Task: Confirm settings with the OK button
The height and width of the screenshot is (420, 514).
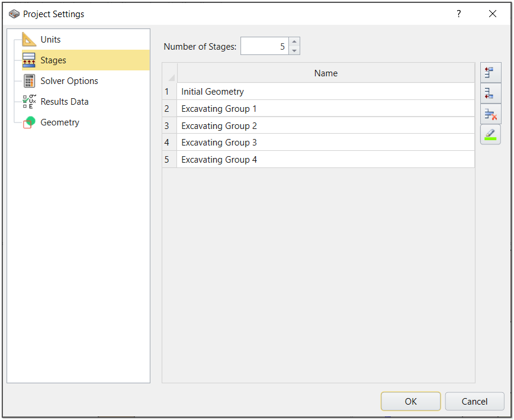Action: tap(410, 401)
